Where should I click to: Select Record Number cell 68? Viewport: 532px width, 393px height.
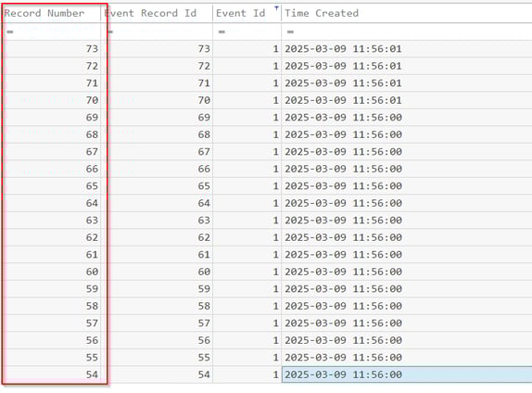(51, 134)
